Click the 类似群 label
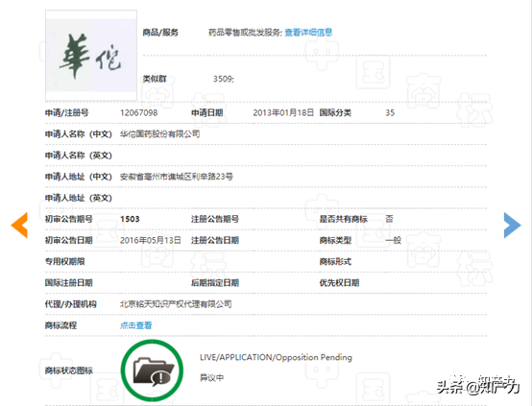 (x=155, y=79)
